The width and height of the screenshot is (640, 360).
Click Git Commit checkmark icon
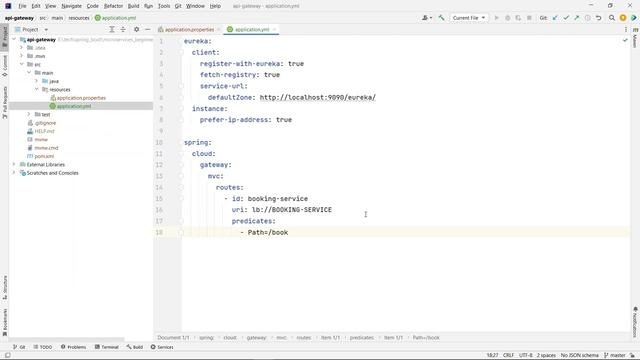[566, 18]
